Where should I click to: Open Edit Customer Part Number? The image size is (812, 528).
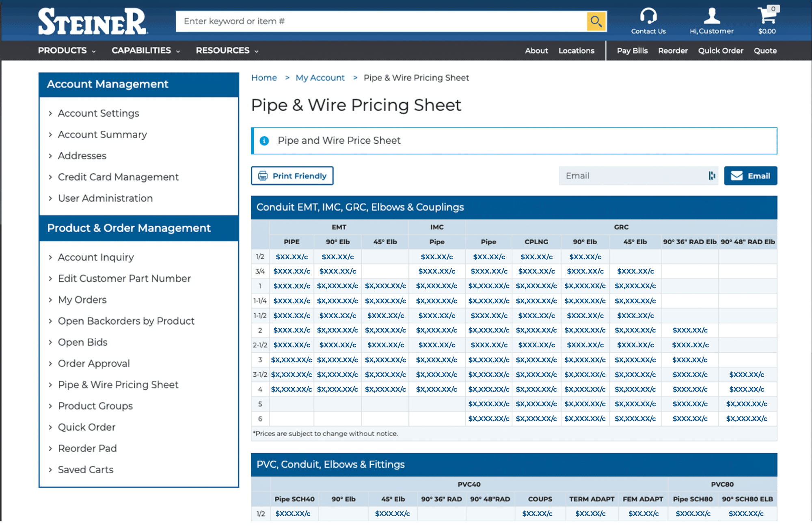(x=124, y=278)
